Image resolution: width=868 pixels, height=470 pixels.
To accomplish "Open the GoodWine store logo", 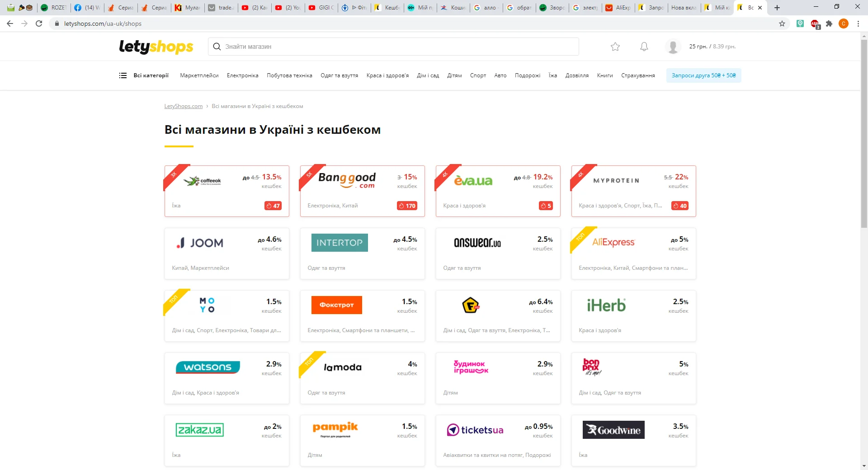I will 613,430.
